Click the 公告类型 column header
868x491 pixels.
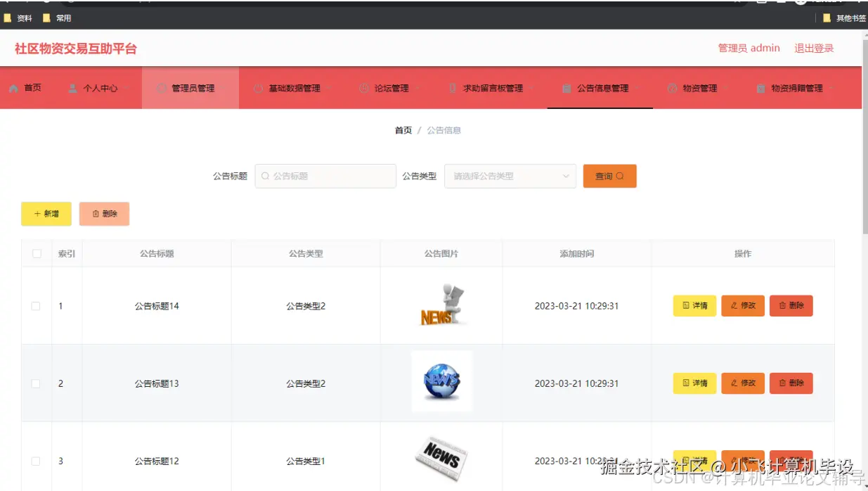pyautogui.click(x=306, y=254)
